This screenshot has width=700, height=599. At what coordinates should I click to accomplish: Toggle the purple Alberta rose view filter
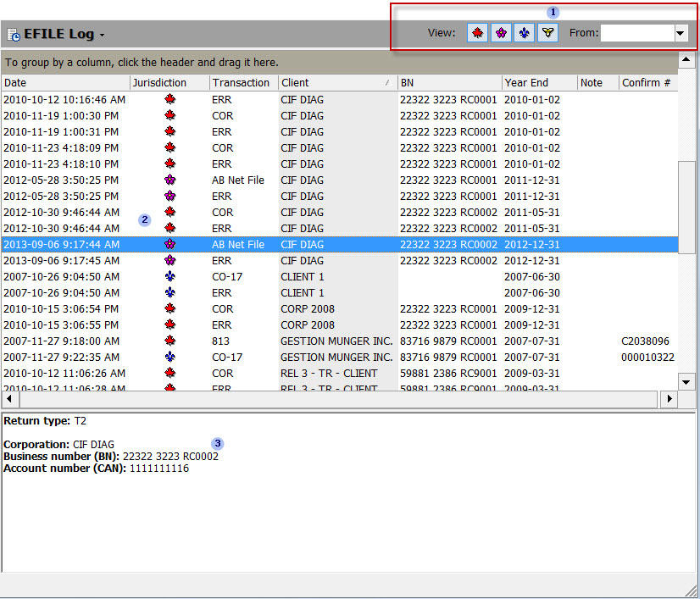click(502, 33)
